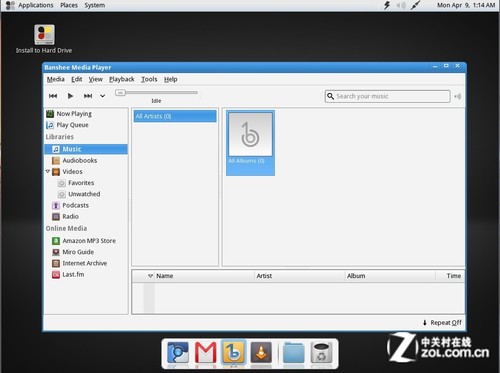Sort tracks by Album column
Screen dimensions: 500x373
[390, 276]
